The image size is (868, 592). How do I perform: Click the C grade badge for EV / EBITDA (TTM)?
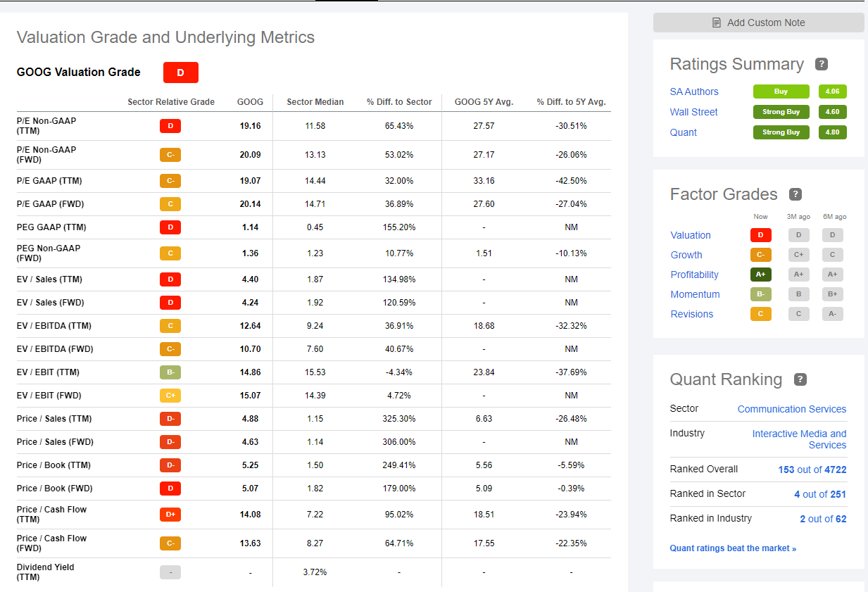(170, 326)
